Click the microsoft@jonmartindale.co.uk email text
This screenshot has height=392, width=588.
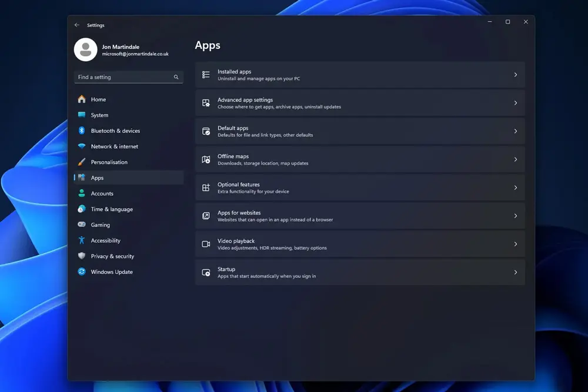point(135,54)
